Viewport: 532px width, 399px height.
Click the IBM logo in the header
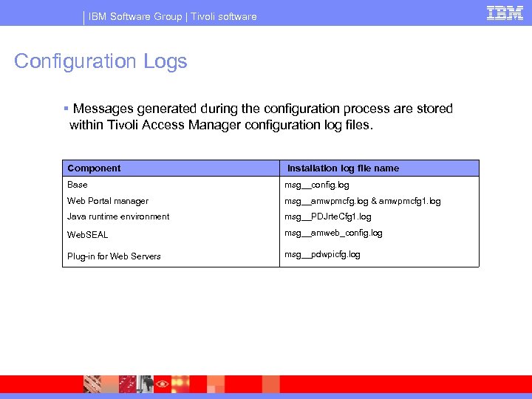tap(505, 13)
